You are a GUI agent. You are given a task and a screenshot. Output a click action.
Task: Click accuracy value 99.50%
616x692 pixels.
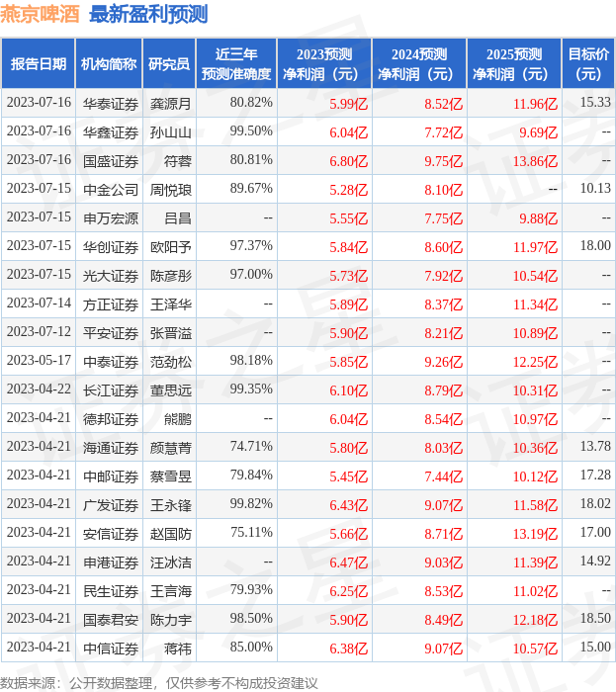click(x=251, y=131)
